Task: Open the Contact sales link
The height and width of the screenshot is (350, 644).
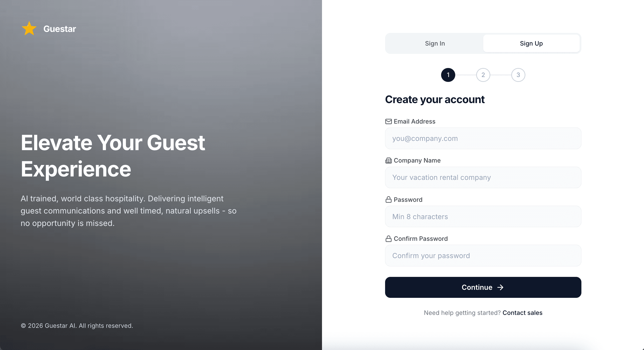Action: point(522,313)
